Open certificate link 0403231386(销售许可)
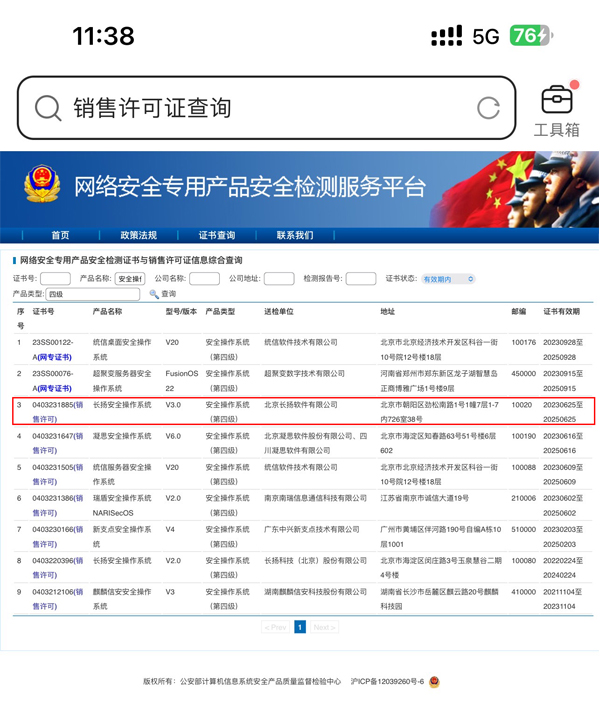 pyautogui.click(x=57, y=505)
